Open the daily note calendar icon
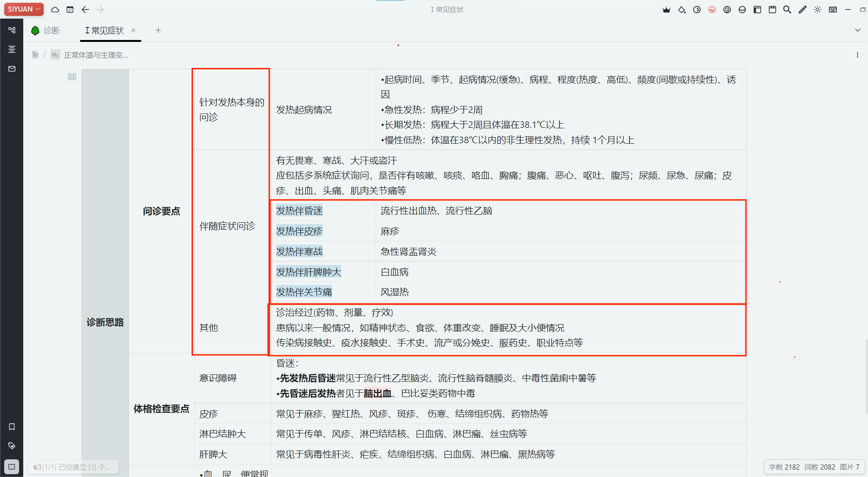This screenshot has width=868, height=477. [70, 9]
